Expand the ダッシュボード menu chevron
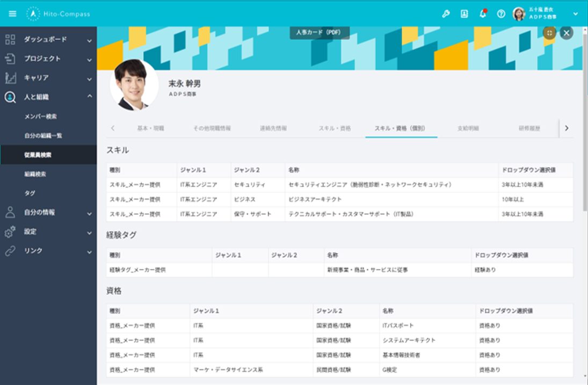Image resolution: width=588 pixels, height=385 pixels. pyautogui.click(x=89, y=40)
